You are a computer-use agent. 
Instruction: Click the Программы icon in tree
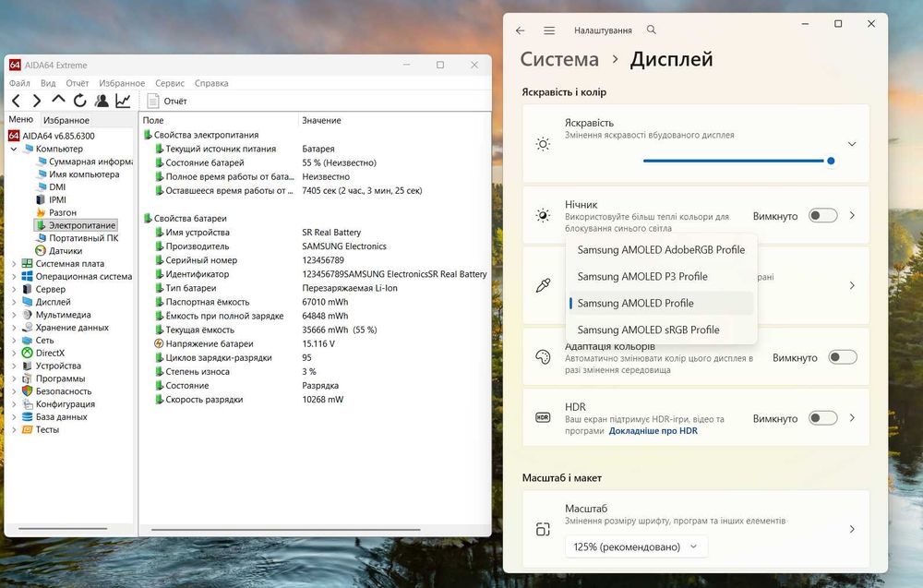(x=27, y=378)
